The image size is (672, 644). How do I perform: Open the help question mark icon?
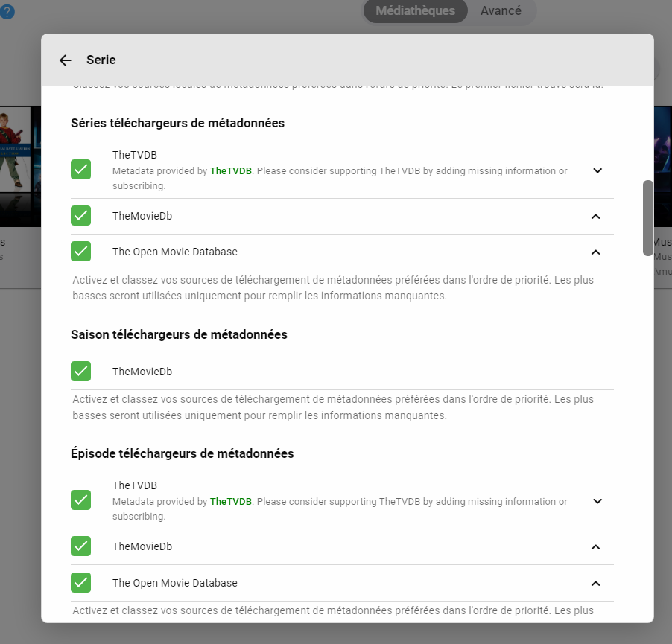7,12
